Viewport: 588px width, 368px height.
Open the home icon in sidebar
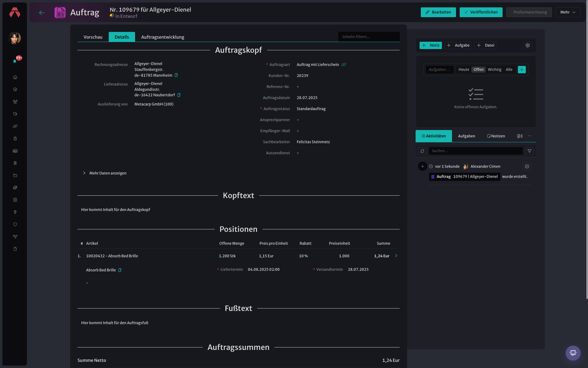15,77
